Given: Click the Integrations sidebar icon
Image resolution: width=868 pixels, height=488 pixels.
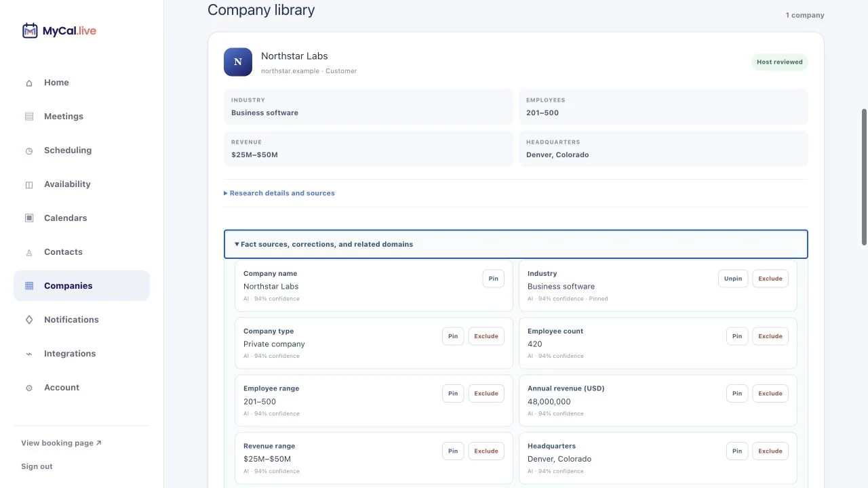Looking at the screenshot, I should 29,354.
